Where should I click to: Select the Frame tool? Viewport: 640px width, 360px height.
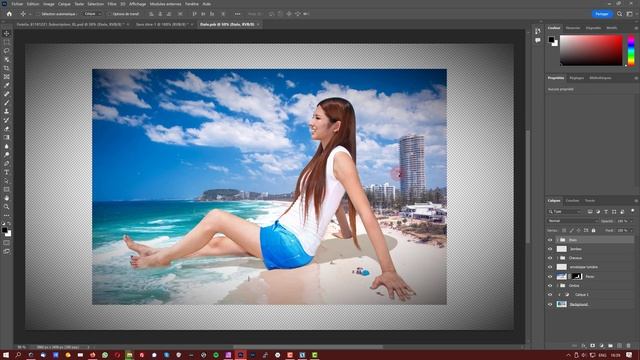click(7, 76)
